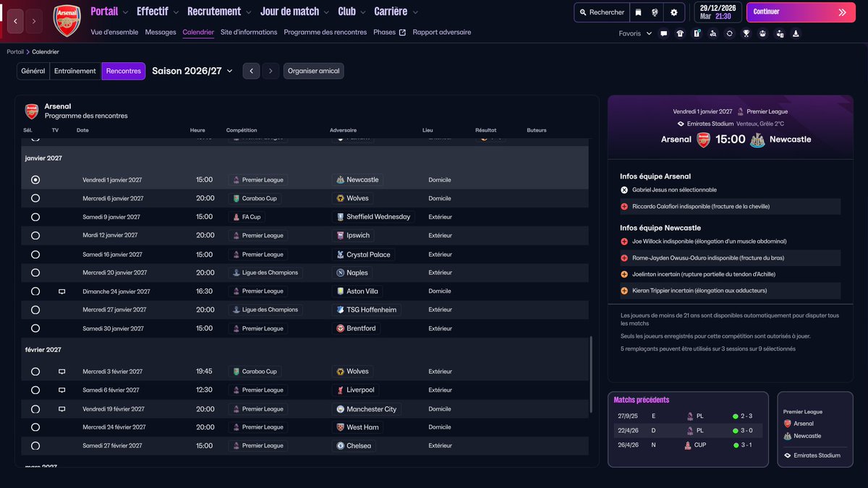The image size is (868, 488).
Task: Open the player search scouting shortcut icon
Action: pyautogui.click(x=713, y=33)
